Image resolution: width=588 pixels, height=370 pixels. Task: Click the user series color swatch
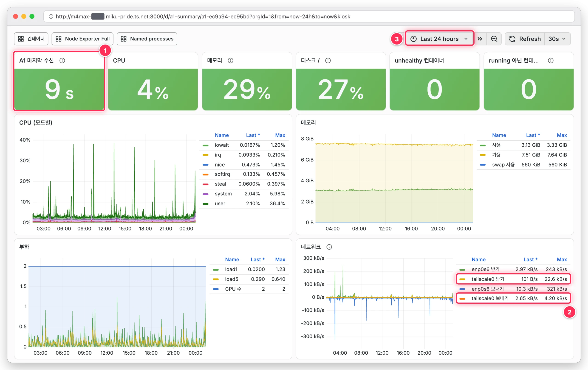tap(206, 204)
